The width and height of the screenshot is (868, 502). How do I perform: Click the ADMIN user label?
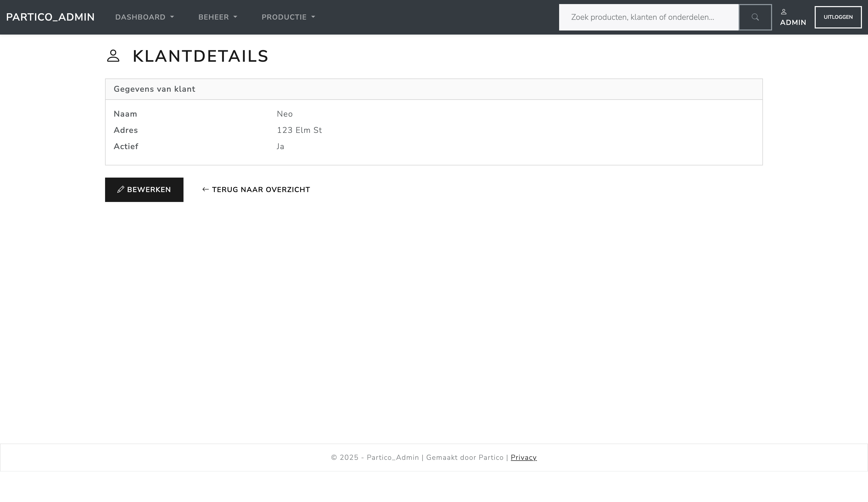point(793,22)
